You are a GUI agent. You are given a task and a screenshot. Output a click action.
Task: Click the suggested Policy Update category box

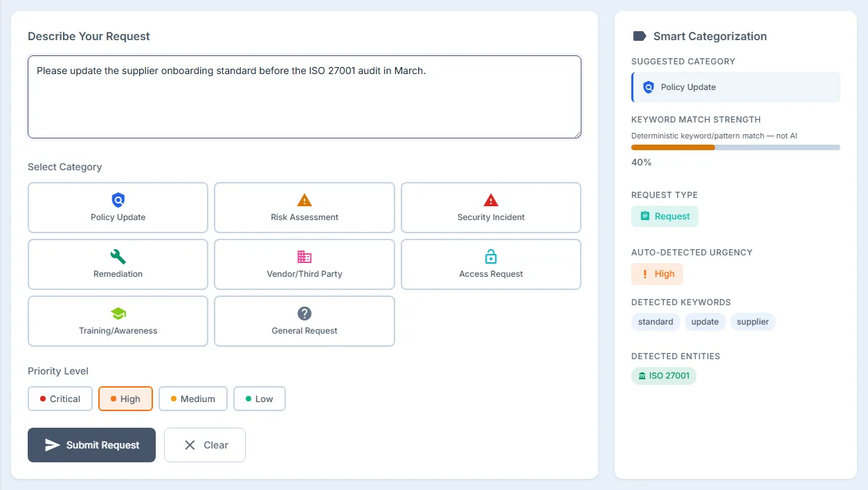point(736,87)
